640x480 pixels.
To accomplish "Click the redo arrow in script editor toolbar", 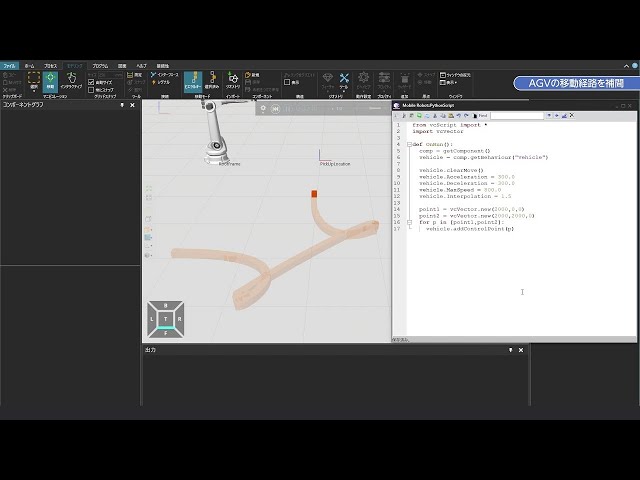I will point(466,116).
